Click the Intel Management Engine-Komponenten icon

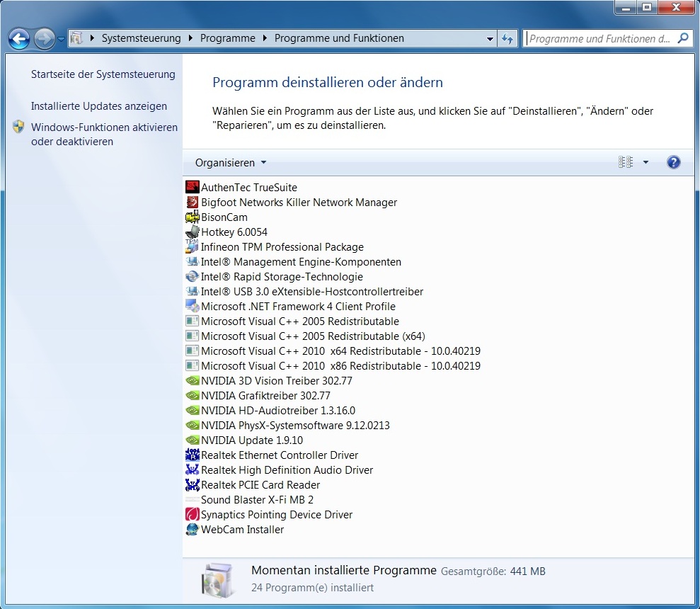click(192, 261)
